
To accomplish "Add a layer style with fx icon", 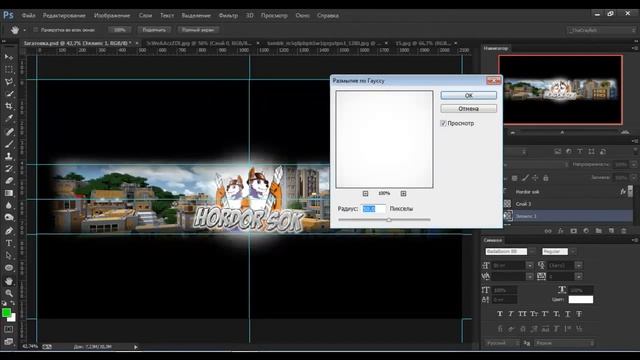I will point(561,231).
